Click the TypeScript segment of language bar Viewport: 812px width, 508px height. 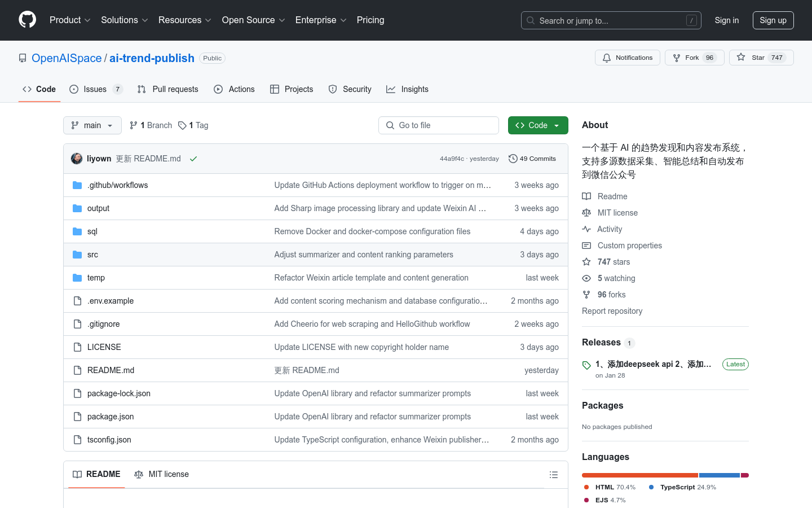coord(720,475)
